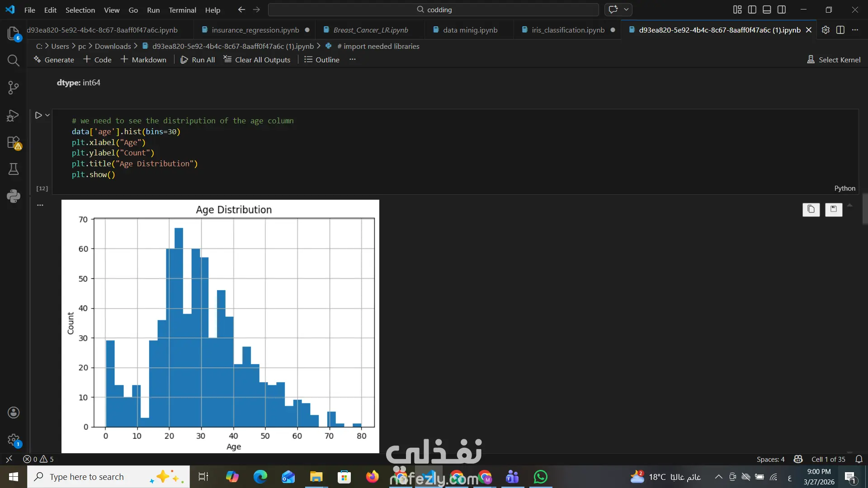
Task: Open the Testing flask view
Action: coord(13,169)
